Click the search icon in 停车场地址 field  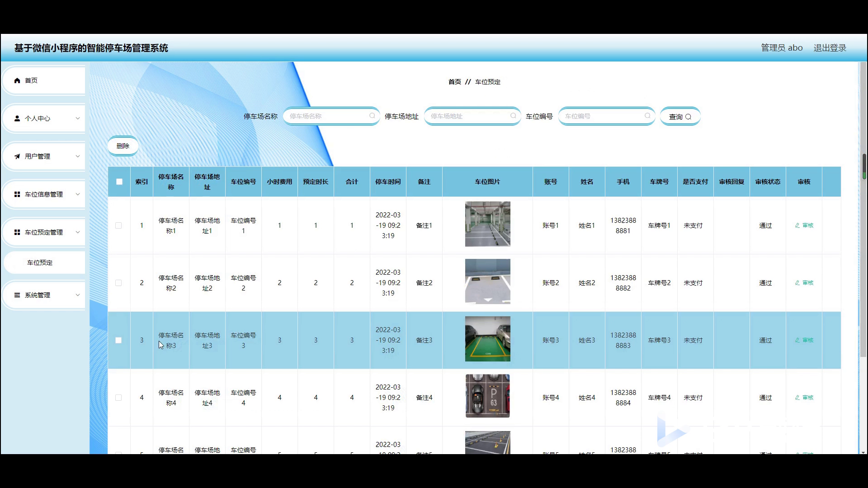pyautogui.click(x=513, y=116)
